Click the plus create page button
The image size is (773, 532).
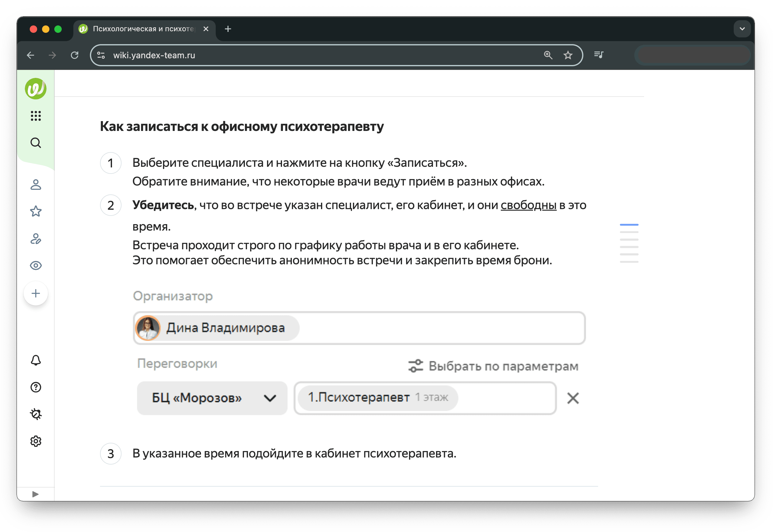point(36,293)
